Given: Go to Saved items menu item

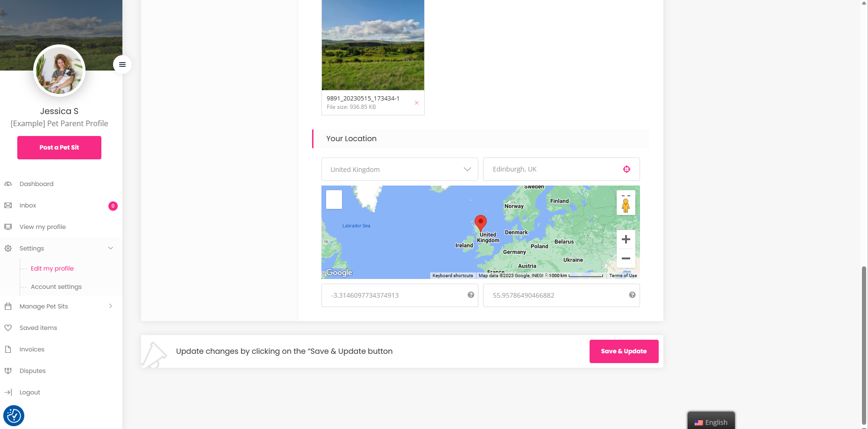Looking at the screenshot, I should pyautogui.click(x=38, y=328).
